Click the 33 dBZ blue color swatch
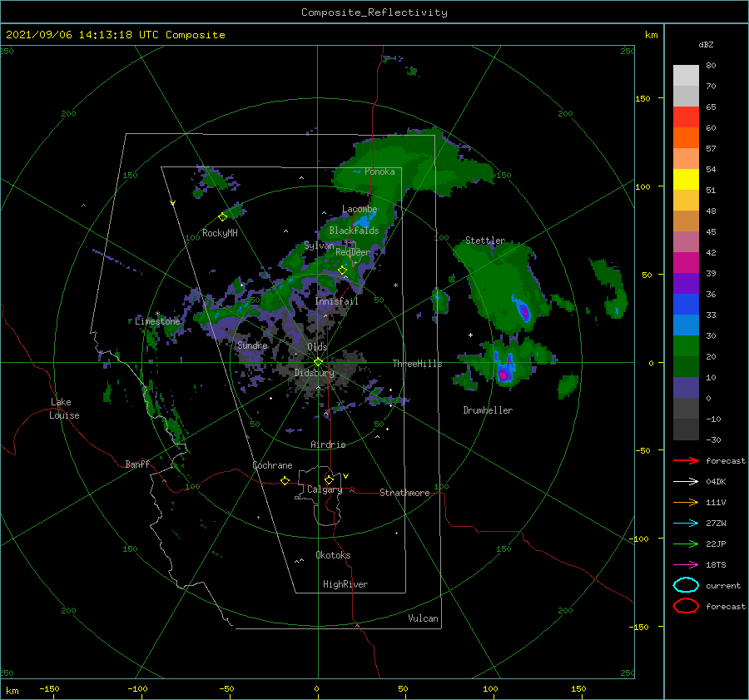The width and height of the screenshot is (749, 700). [x=686, y=304]
